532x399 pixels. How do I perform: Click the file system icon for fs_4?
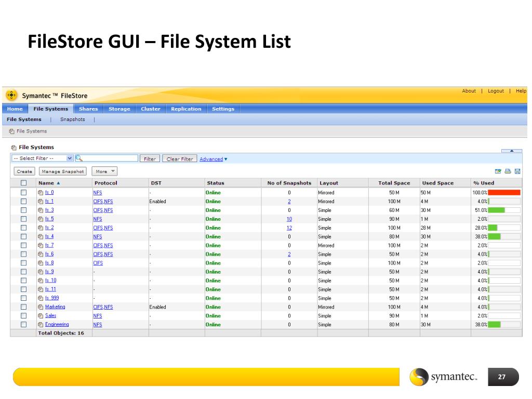pyautogui.click(x=41, y=237)
